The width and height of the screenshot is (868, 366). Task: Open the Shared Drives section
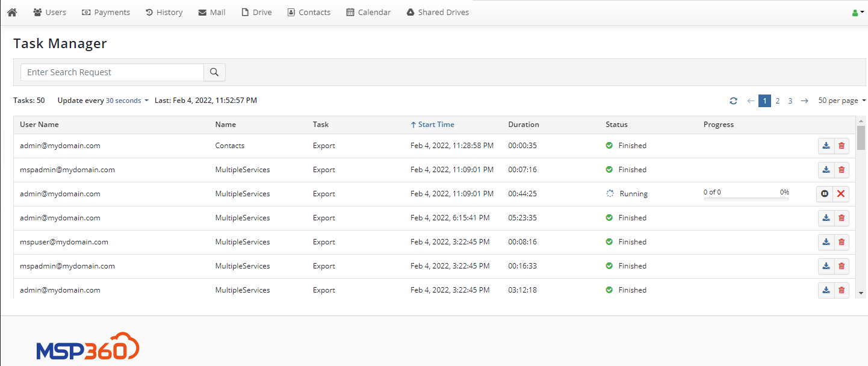438,12
